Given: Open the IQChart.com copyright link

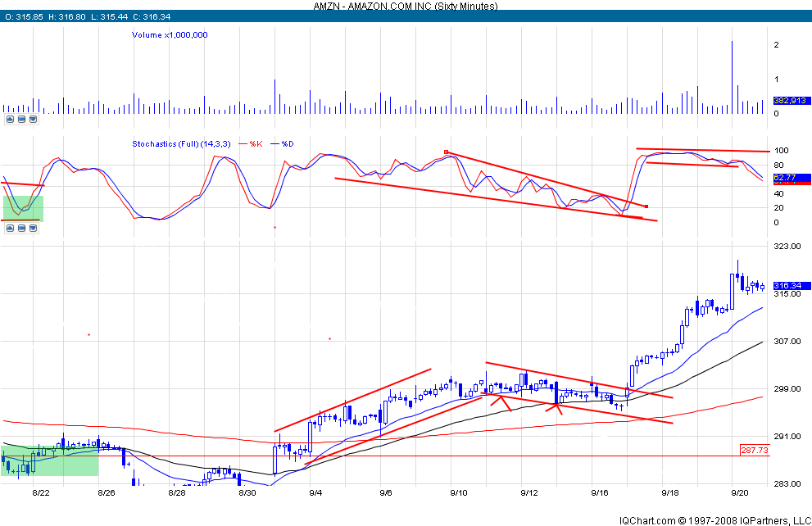Looking at the screenshot, I should tap(711, 519).
